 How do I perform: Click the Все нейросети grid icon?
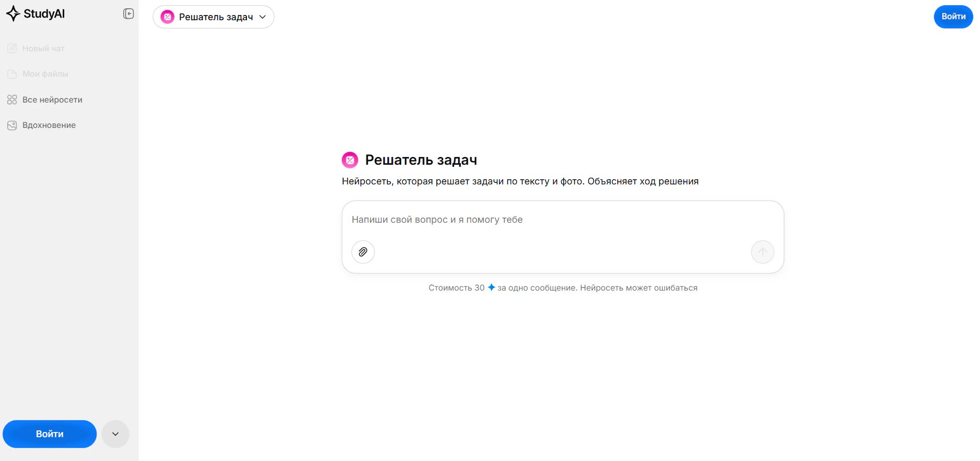12,99
